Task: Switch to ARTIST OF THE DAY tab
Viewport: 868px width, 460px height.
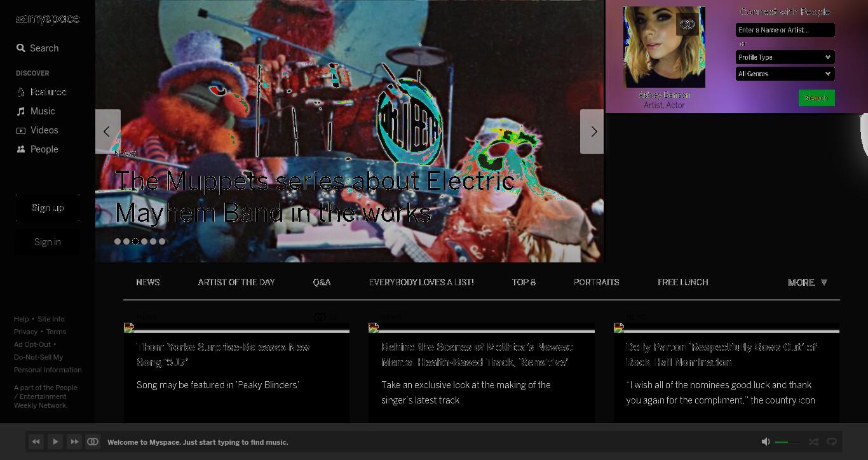Action: (236, 282)
